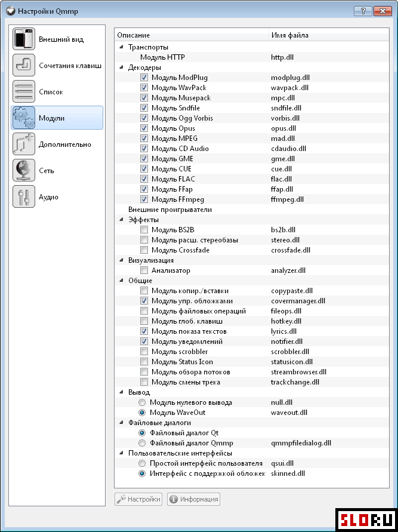Check Модуль обзора потоков
Screen dimensions: 398x532
click(144, 372)
